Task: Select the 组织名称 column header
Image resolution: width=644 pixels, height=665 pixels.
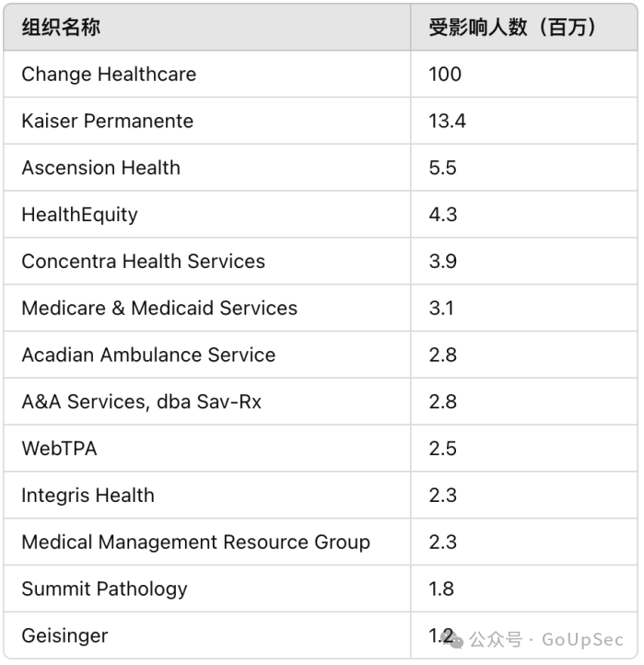Action: tap(61, 28)
